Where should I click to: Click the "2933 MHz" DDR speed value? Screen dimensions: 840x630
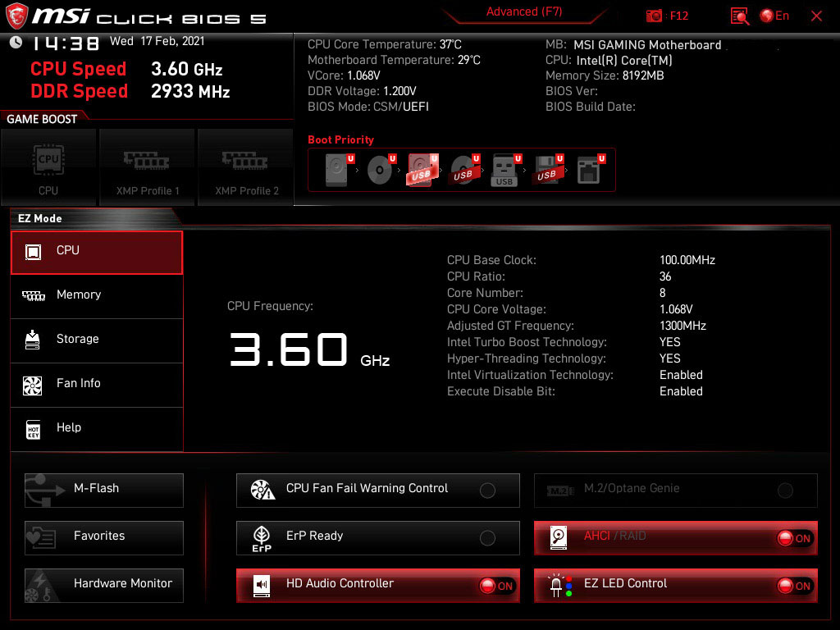coord(190,92)
